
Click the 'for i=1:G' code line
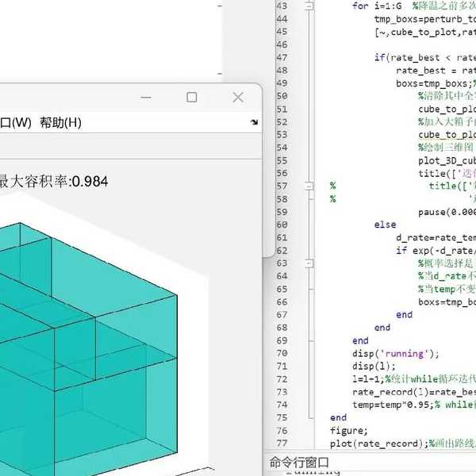click(377, 6)
